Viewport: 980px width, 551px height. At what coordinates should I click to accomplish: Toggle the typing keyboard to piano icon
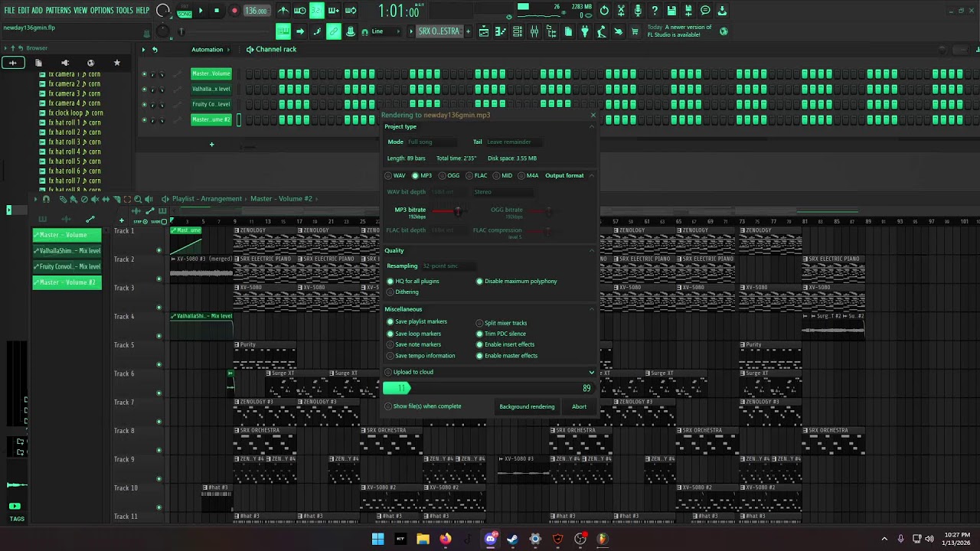pos(283,31)
